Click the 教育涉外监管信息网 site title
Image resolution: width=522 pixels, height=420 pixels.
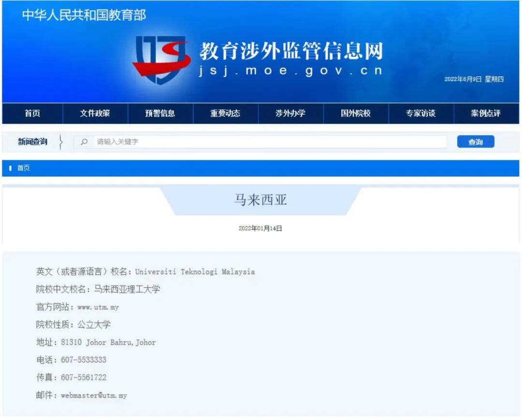[x=291, y=51]
